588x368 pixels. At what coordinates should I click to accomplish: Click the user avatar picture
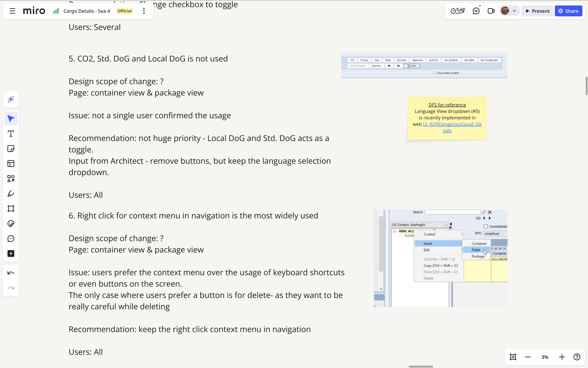coord(505,11)
